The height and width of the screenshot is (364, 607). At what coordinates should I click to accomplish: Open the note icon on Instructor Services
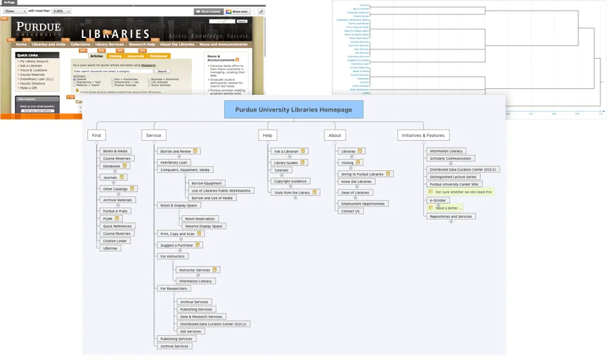215,270
